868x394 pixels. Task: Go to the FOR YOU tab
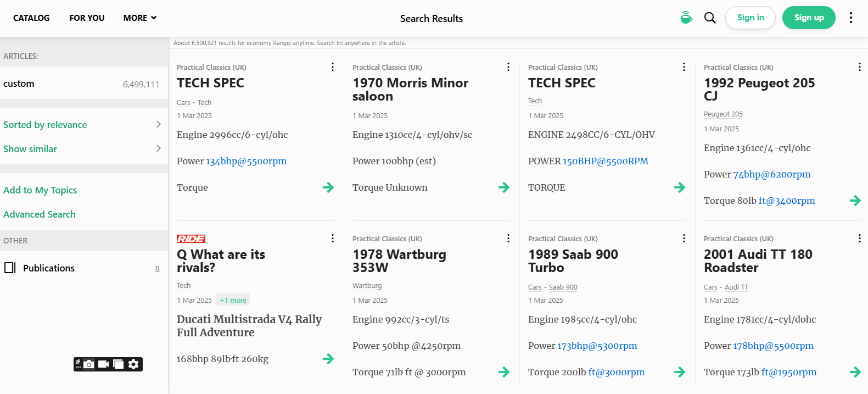[87, 18]
